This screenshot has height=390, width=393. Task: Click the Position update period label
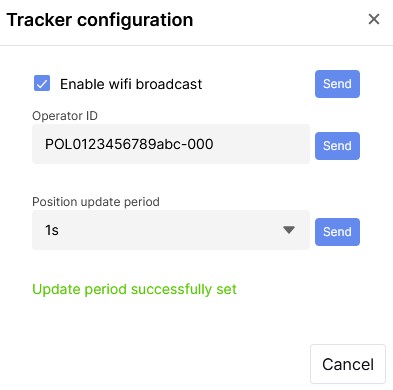point(96,202)
